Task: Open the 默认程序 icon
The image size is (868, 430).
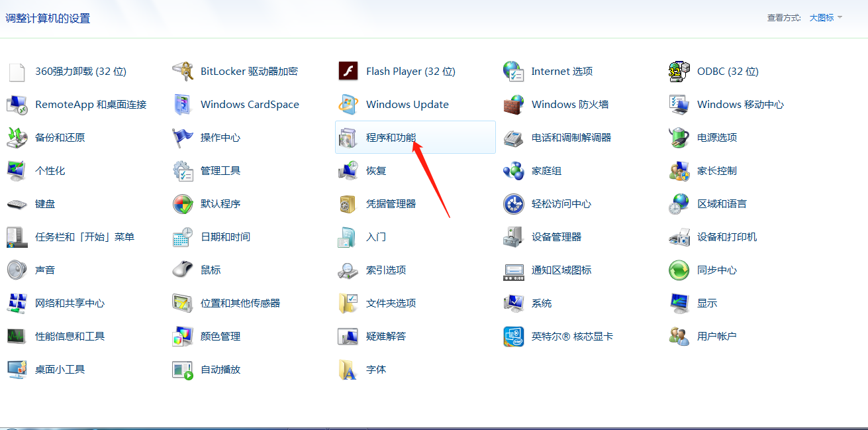Action: point(183,204)
